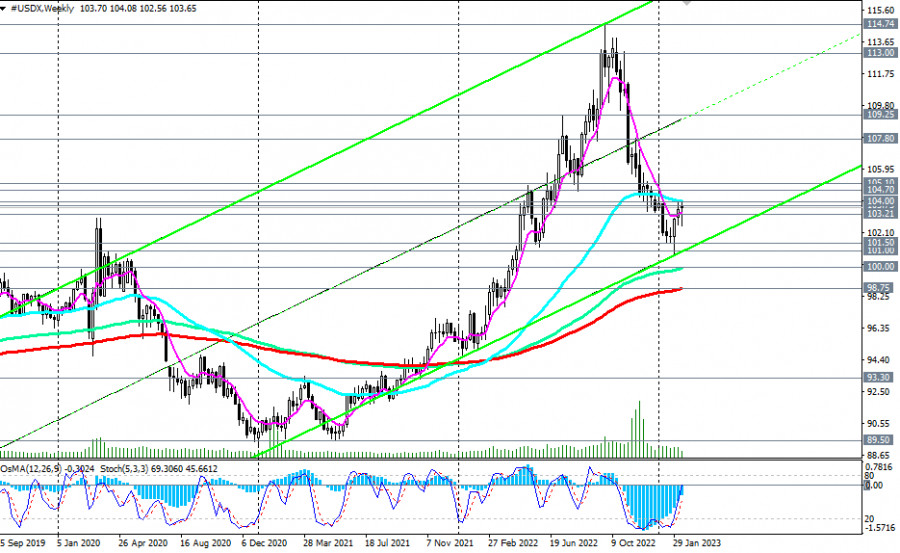The width and height of the screenshot is (900, 553).
Task: Click the 109.25 price level tag
Action: point(880,115)
